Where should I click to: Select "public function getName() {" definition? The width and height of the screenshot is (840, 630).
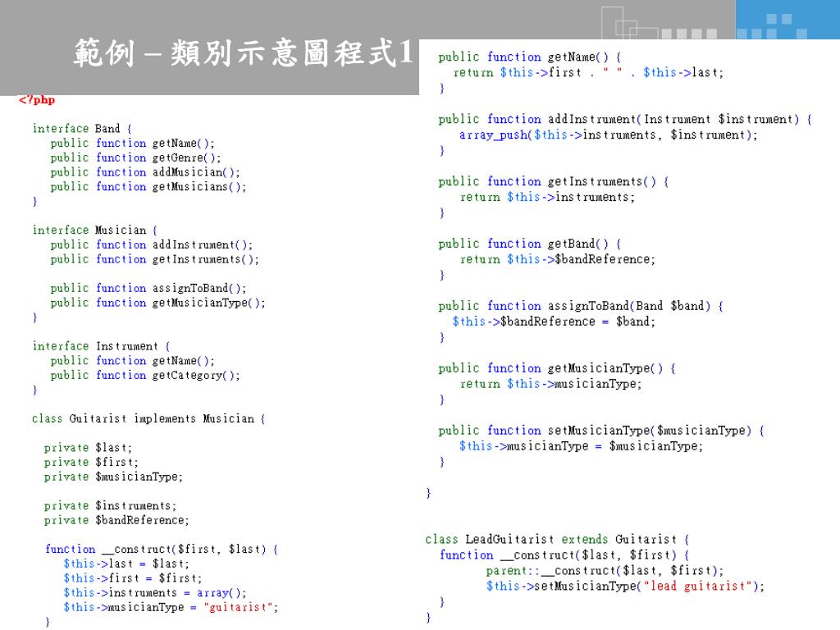click(x=529, y=57)
